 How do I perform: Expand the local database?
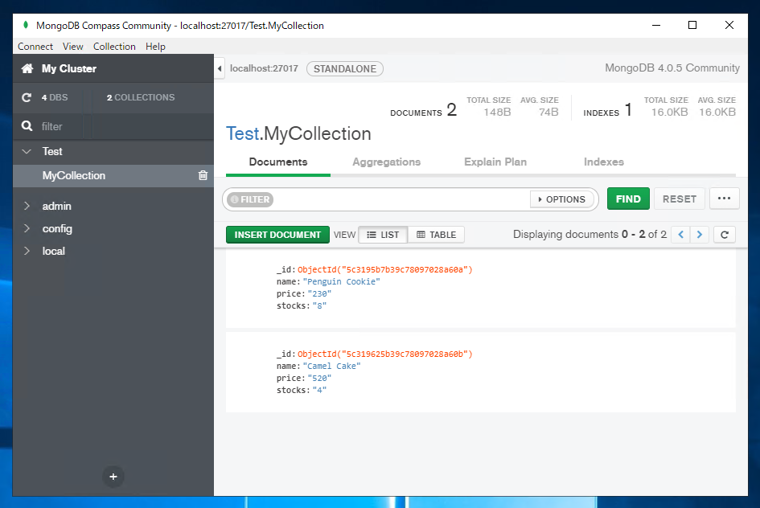click(27, 251)
